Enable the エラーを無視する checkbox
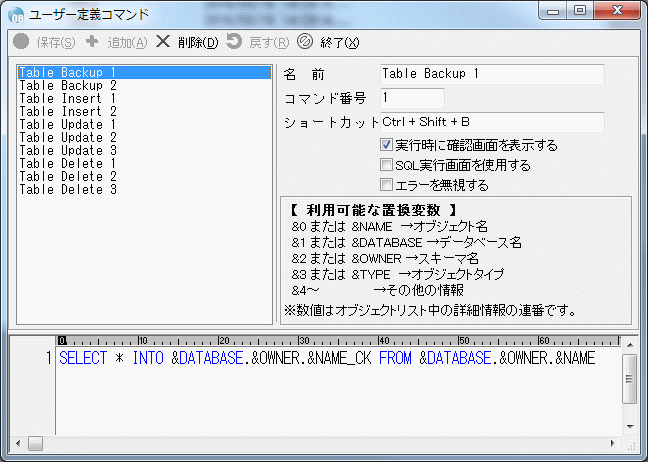The image size is (648, 462). click(x=387, y=185)
